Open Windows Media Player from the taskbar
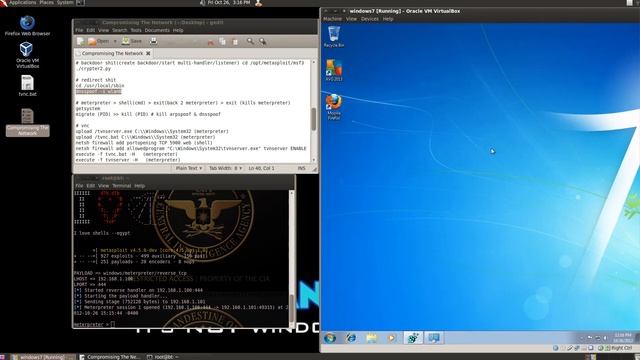The width and height of the screenshot is (640, 360). [391, 338]
